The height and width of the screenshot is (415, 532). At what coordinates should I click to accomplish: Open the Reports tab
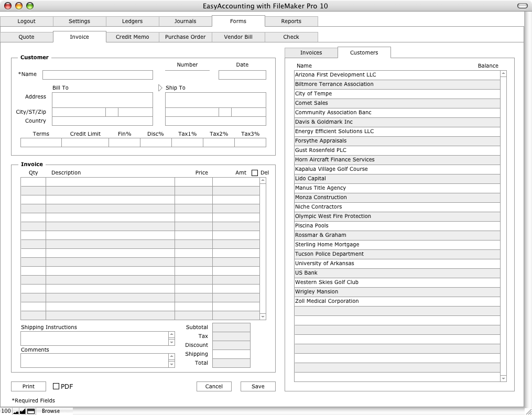[291, 21]
